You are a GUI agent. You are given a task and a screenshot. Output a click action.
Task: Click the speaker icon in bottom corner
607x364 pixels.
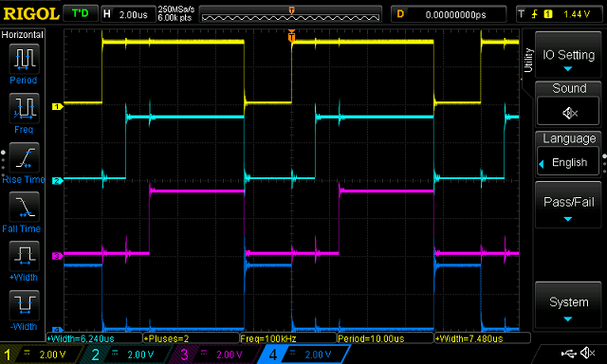pos(588,353)
